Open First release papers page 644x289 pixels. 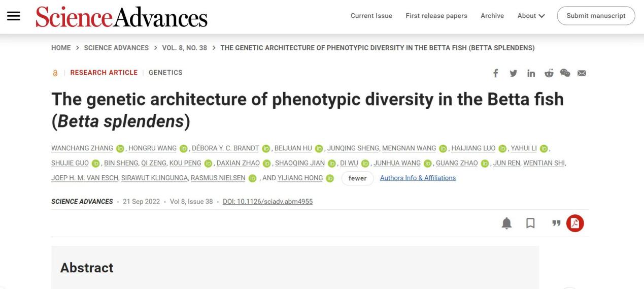coord(436,16)
